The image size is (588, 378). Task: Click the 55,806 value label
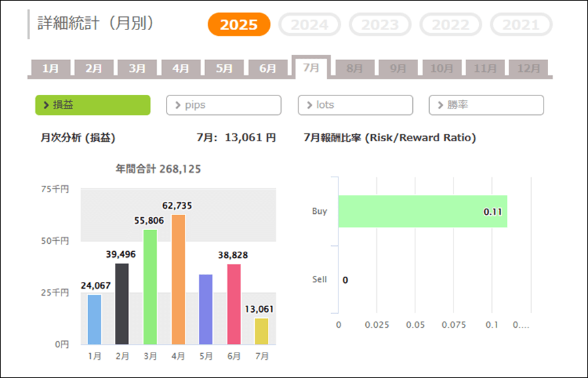(149, 221)
